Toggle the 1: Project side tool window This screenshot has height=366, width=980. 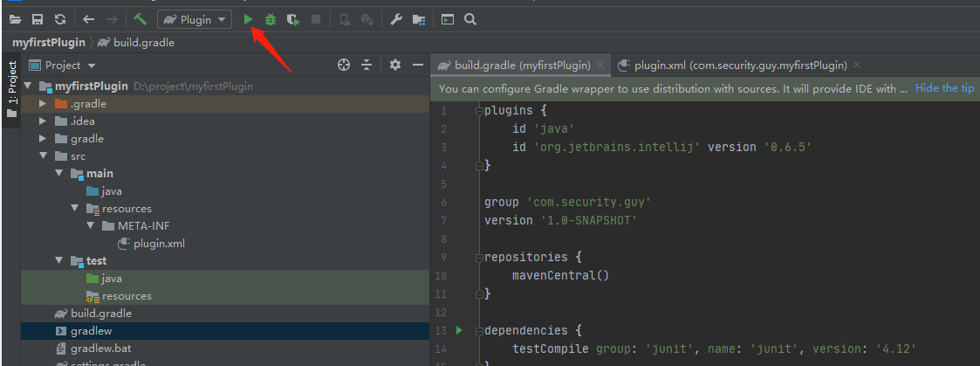click(x=11, y=89)
